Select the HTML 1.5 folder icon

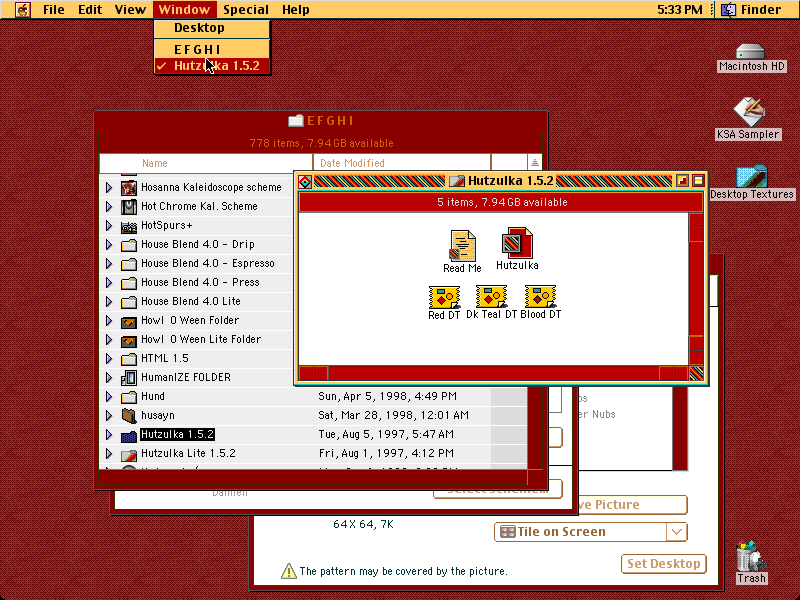pyautogui.click(x=129, y=359)
